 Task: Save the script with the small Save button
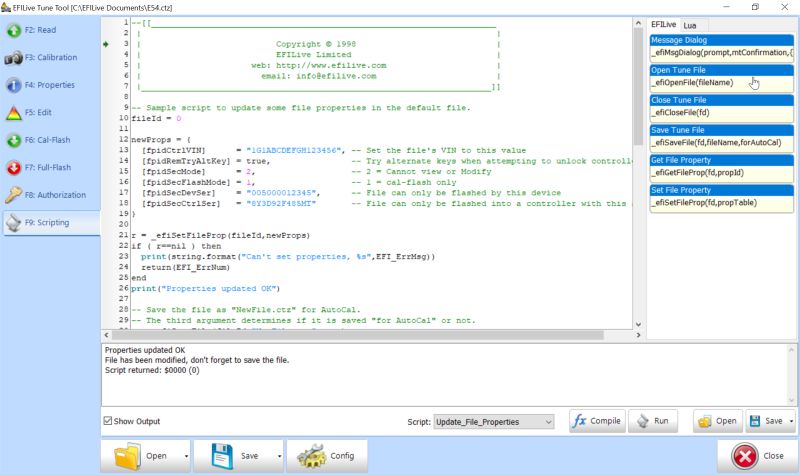(x=766, y=421)
